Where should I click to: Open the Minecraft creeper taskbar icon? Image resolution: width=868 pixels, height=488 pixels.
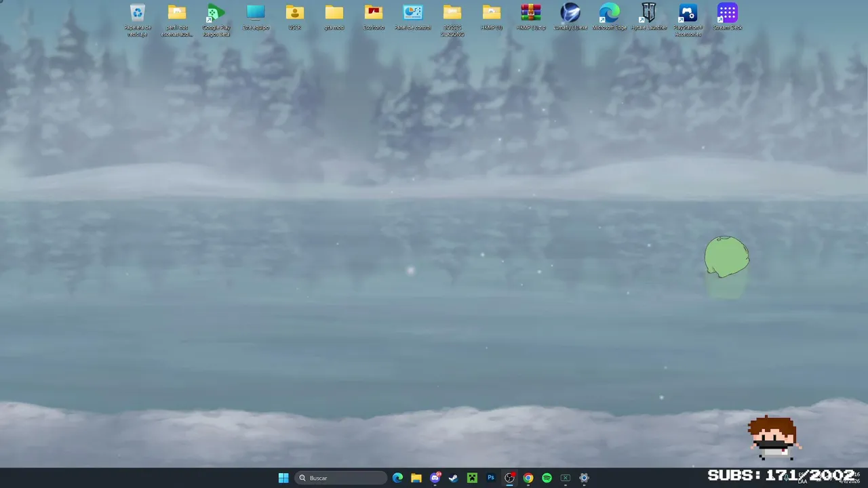pos(472,478)
